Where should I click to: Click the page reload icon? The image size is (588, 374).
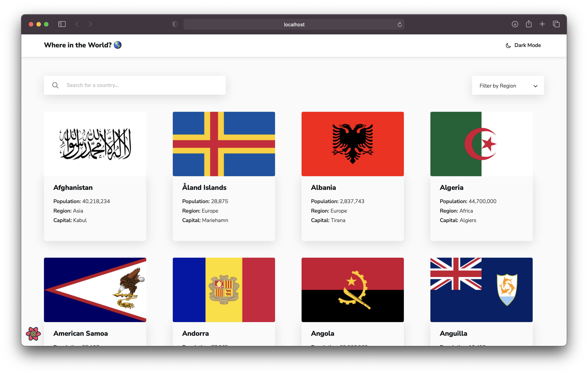pyautogui.click(x=400, y=24)
